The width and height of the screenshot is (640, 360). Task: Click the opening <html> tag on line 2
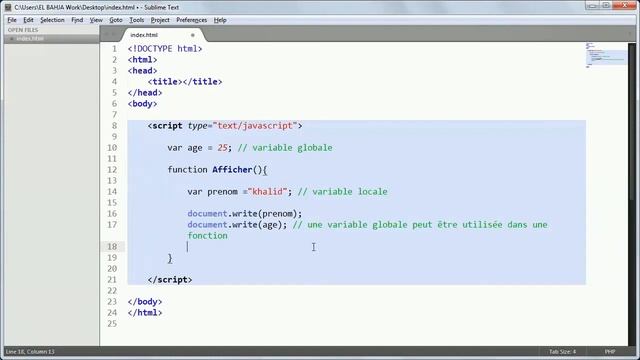click(x=142, y=60)
